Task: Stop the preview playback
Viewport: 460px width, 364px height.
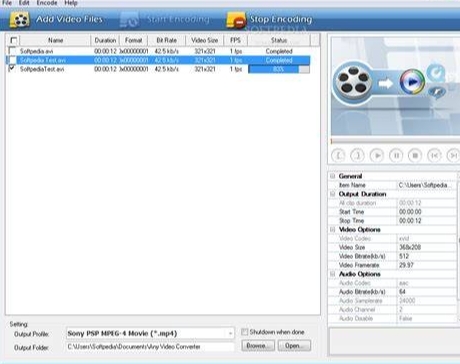Action: tap(415, 155)
